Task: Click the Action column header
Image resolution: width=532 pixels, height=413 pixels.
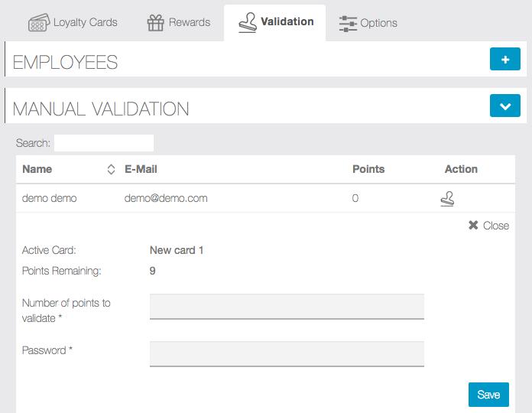Action: point(461,169)
